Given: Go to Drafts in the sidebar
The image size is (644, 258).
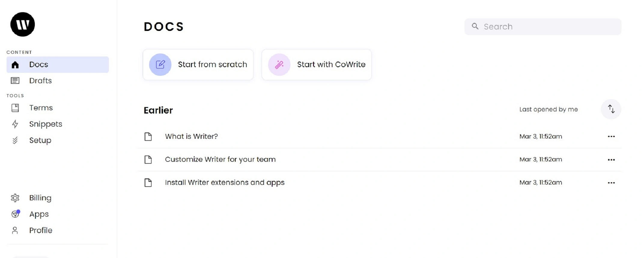Looking at the screenshot, I should tap(40, 81).
